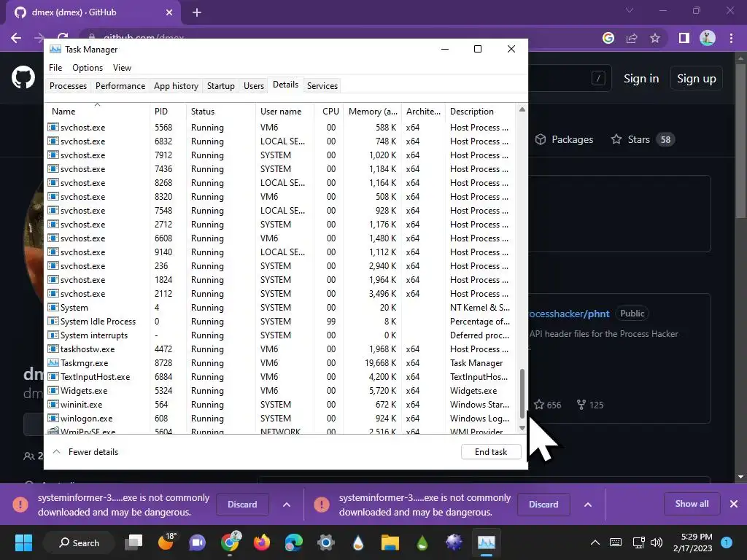Click the GitHub logo on the page
Screen dimensions: 747x560
coord(23,77)
